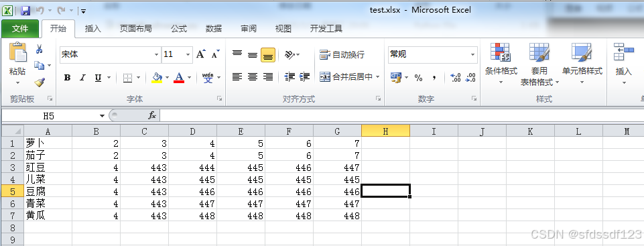The width and height of the screenshot is (644, 246).
Task: Click the Undo arrow icon
Action: [40, 11]
